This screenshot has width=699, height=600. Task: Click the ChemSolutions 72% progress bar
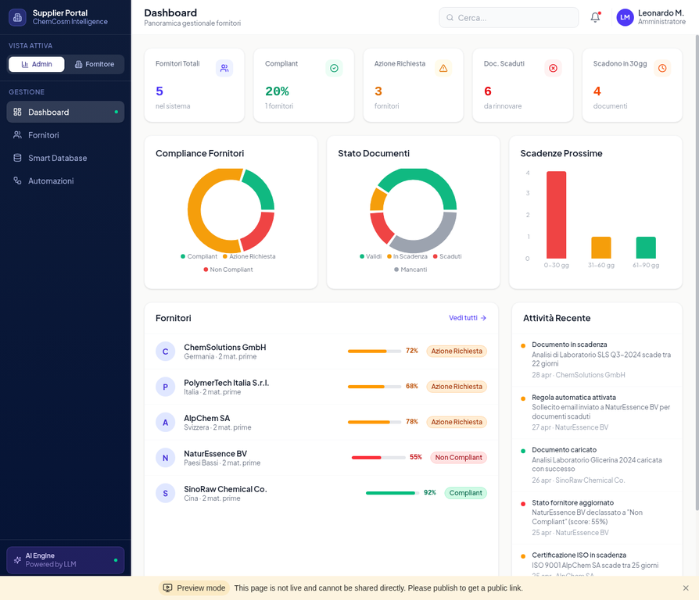[x=374, y=351]
